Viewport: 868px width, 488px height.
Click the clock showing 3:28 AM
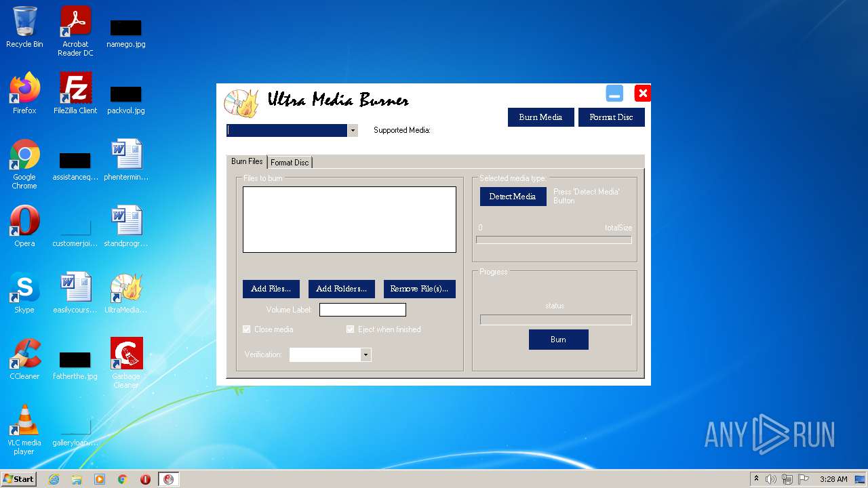[x=833, y=479]
